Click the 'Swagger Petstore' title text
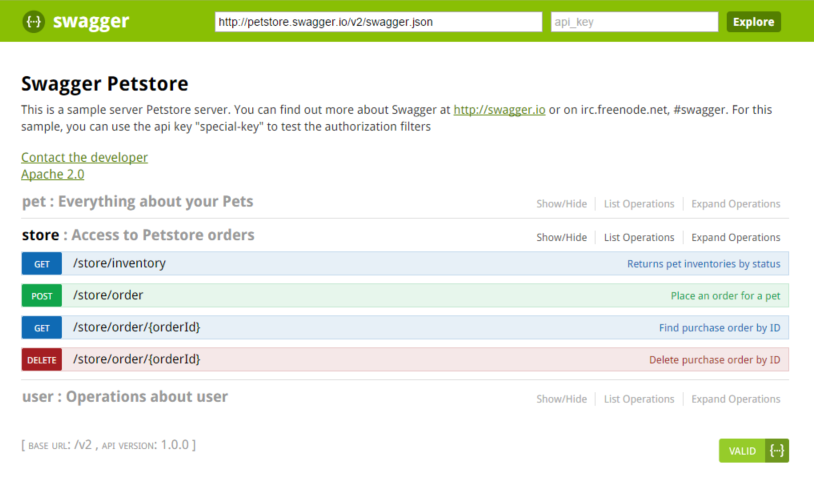This screenshot has width=814, height=487. (x=104, y=84)
